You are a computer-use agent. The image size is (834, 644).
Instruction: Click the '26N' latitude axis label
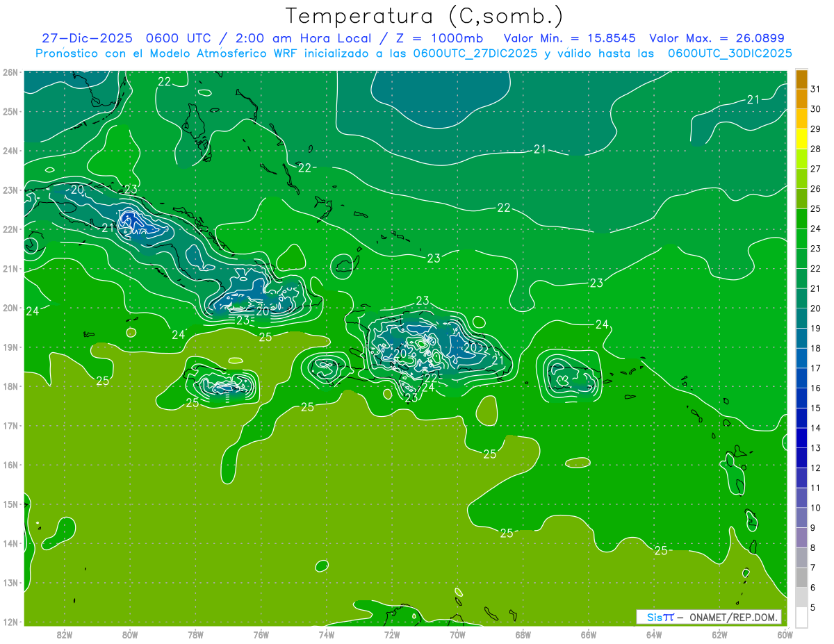(10, 72)
